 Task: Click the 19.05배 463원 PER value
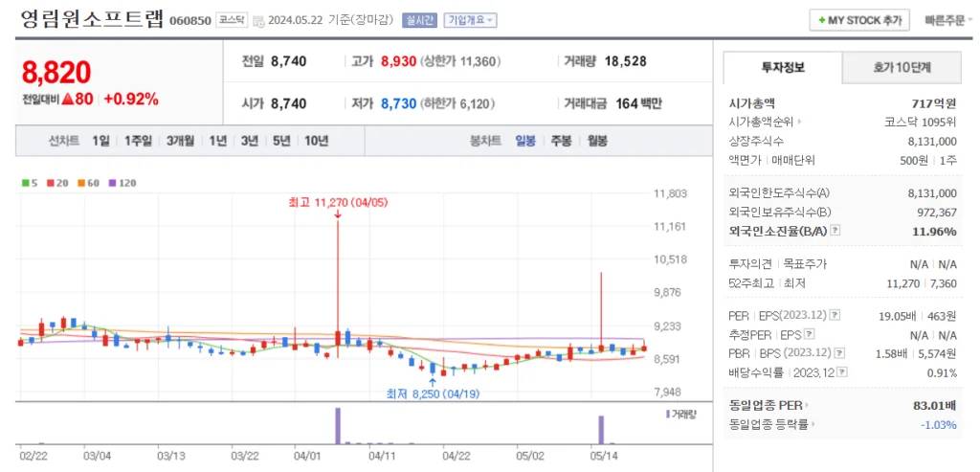click(x=918, y=316)
